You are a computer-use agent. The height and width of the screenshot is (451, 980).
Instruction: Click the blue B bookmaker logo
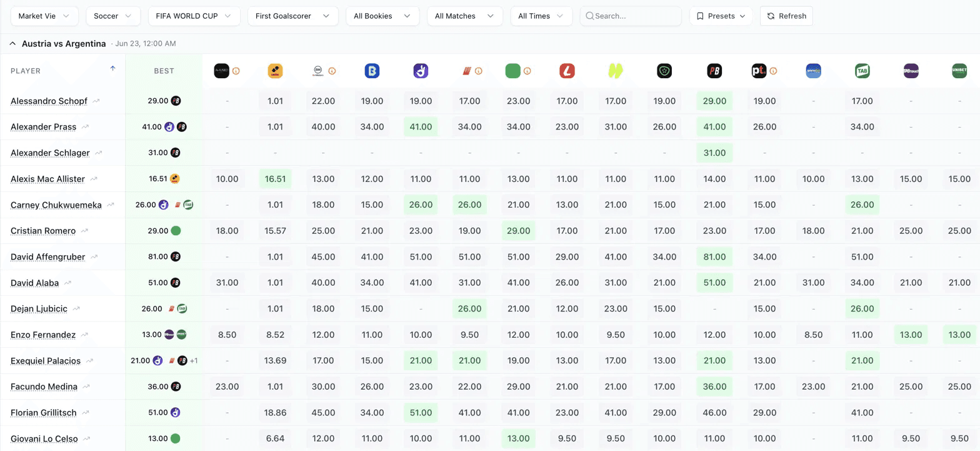click(372, 71)
